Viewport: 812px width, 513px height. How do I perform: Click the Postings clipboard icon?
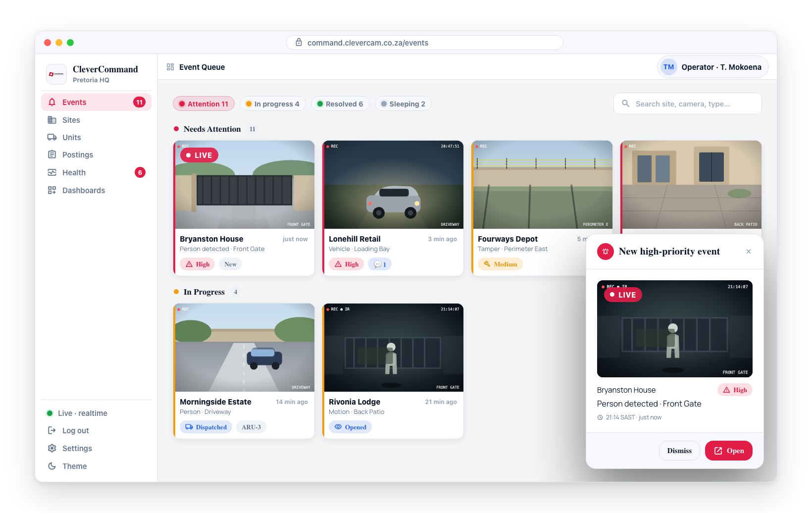pos(52,154)
